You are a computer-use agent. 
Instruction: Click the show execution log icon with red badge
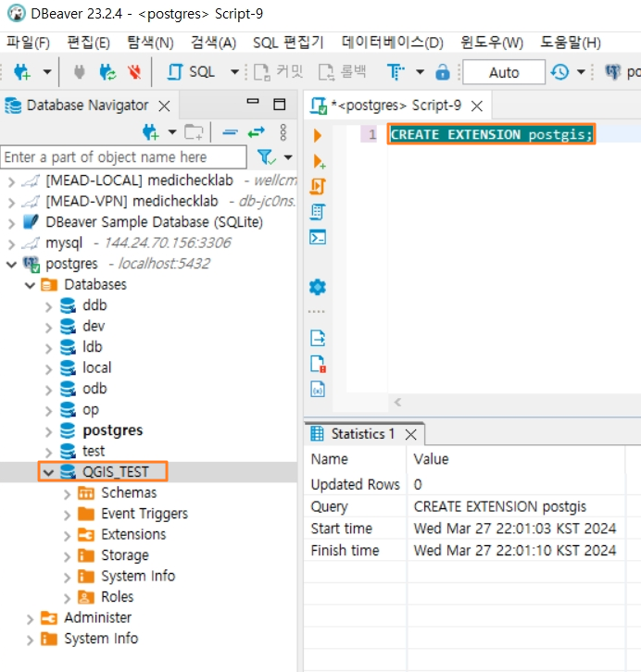pos(318,364)
